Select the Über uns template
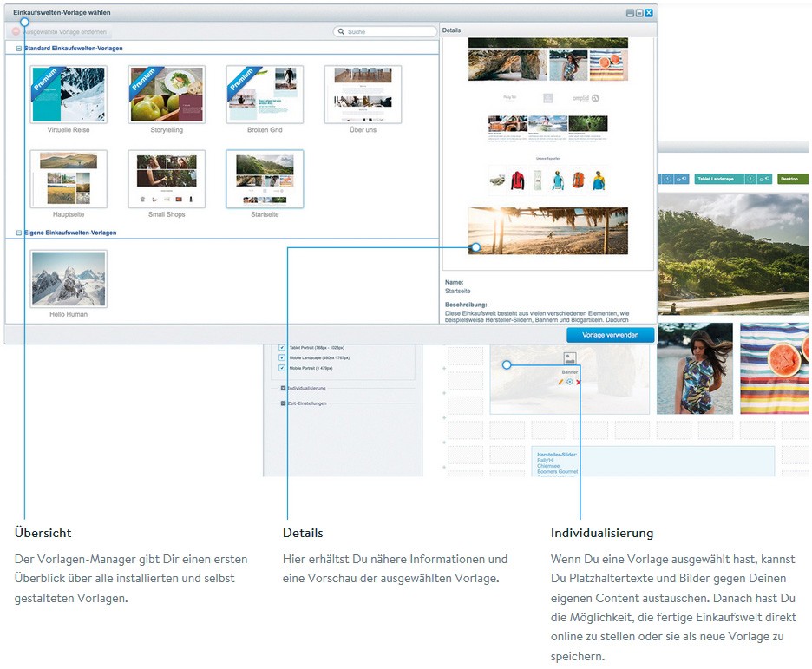Viewport: 812px width, 669px height. [x=363, y=95]
